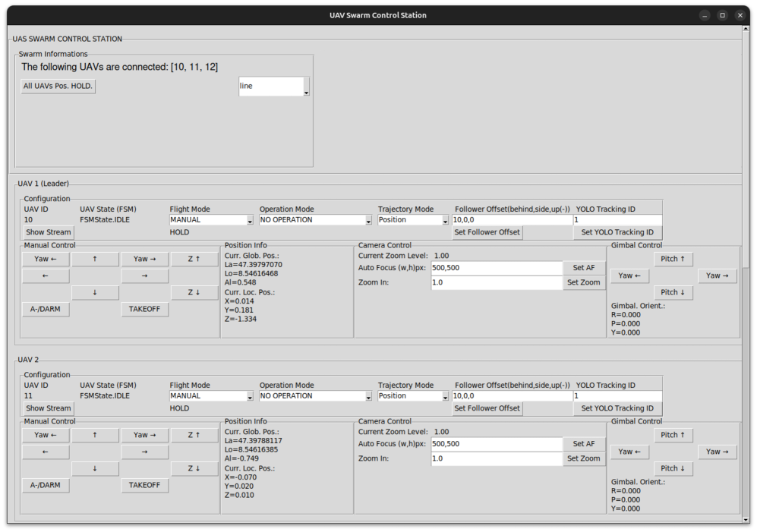Viewport: 757px width, 532px height.
Task: Click Z ↑ in UAV 1 Manual Control
Action: coord(195,259)
